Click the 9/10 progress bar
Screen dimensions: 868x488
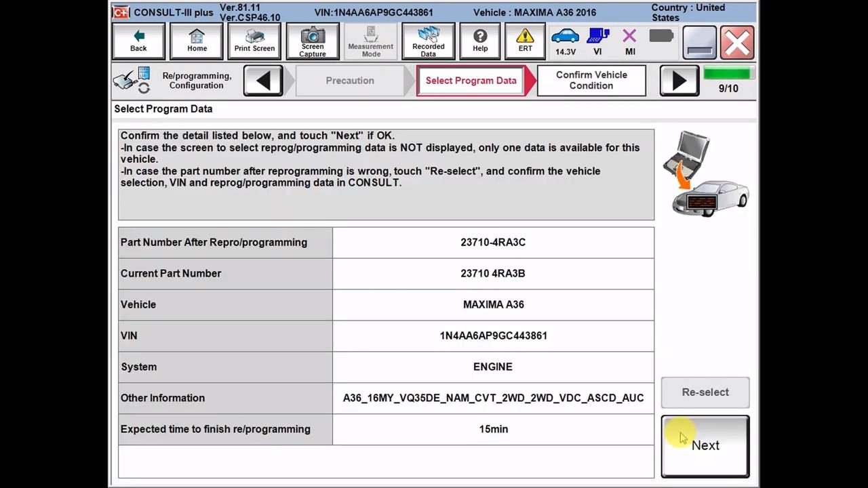(728, 74)
